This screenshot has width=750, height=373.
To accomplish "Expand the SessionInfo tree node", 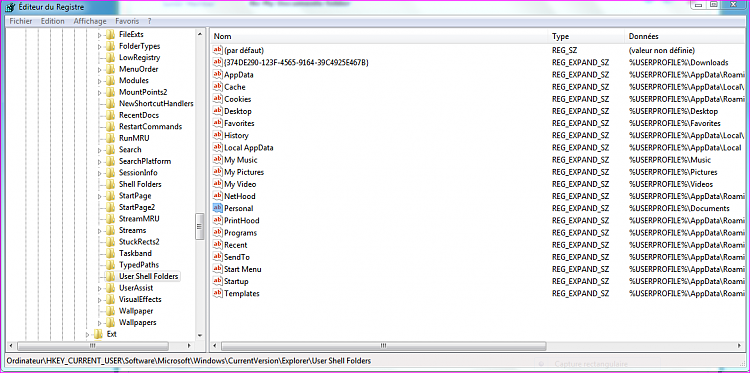I will click(99, 173).
